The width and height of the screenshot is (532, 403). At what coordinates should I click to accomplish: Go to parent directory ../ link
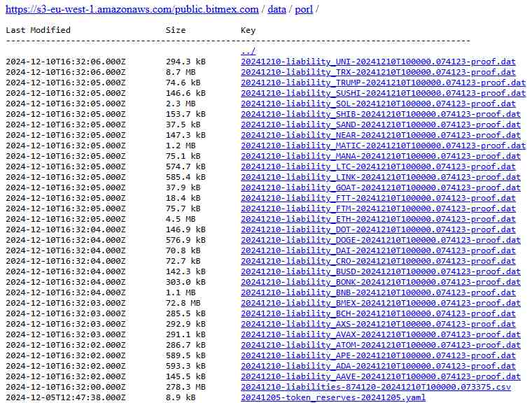[248, 51]
